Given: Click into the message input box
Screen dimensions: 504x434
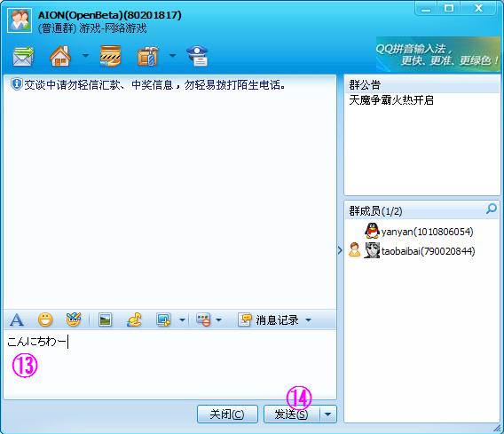Looking at the screenshot, I should (x=170, y=365).
